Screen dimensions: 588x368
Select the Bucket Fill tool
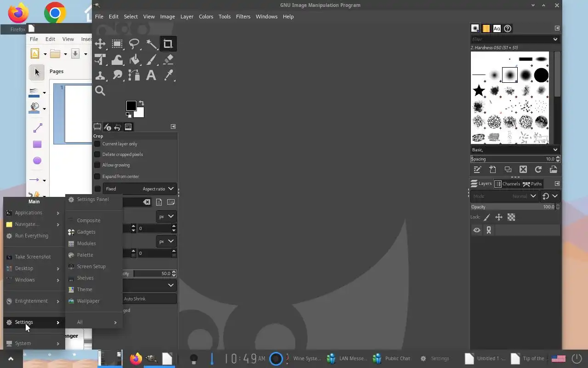coord(134,60)
